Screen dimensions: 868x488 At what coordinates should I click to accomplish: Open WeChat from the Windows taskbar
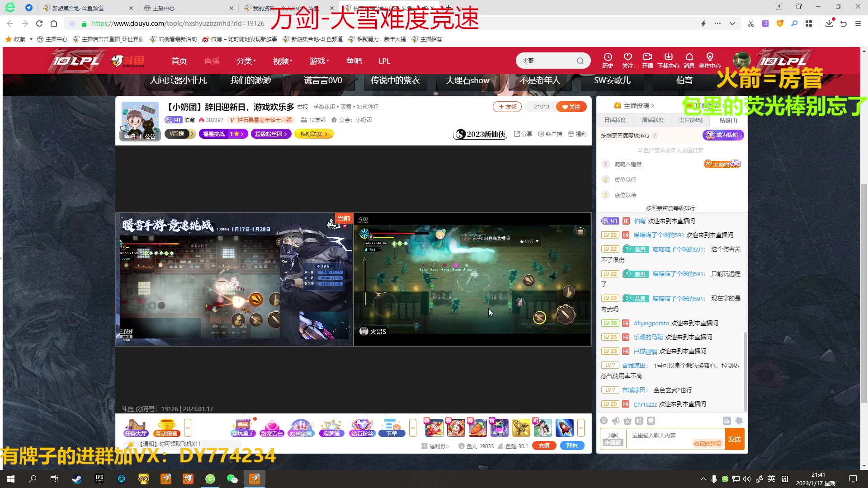point(232,479)
